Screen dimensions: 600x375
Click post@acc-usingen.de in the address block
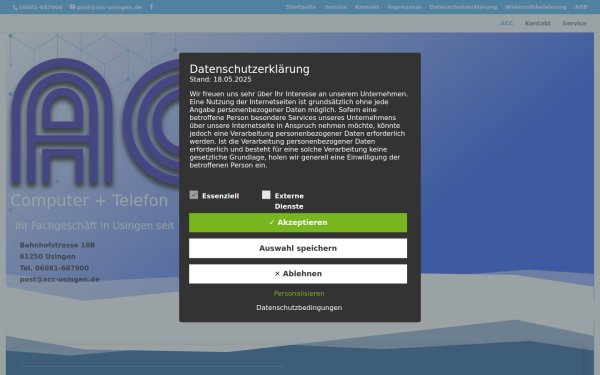[x=60, y=279]
